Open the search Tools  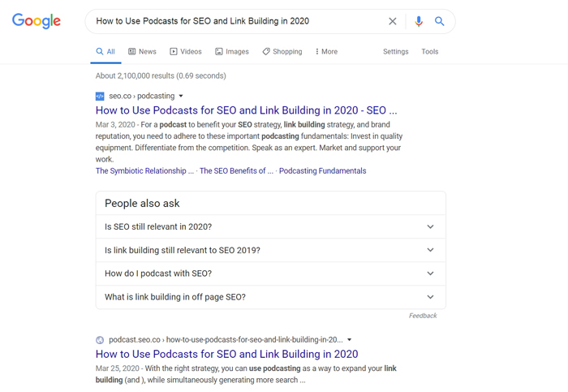pyautogui.click(x=429, y=51)
